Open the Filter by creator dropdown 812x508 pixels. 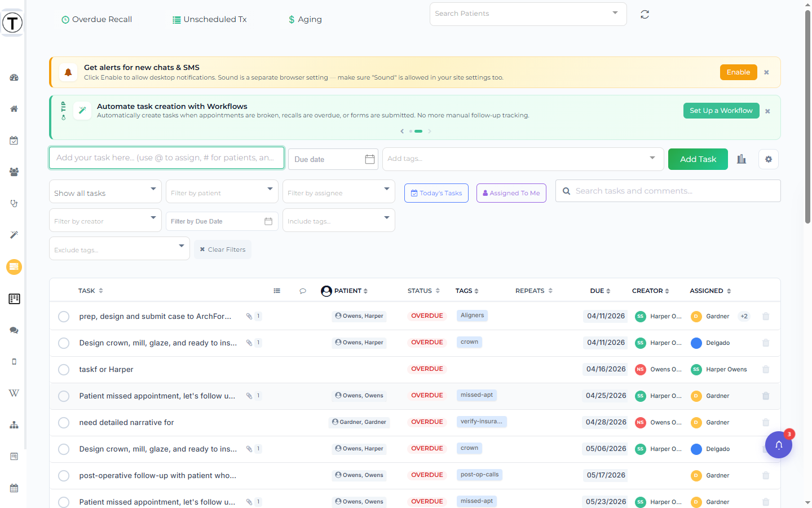click(105, 220)
